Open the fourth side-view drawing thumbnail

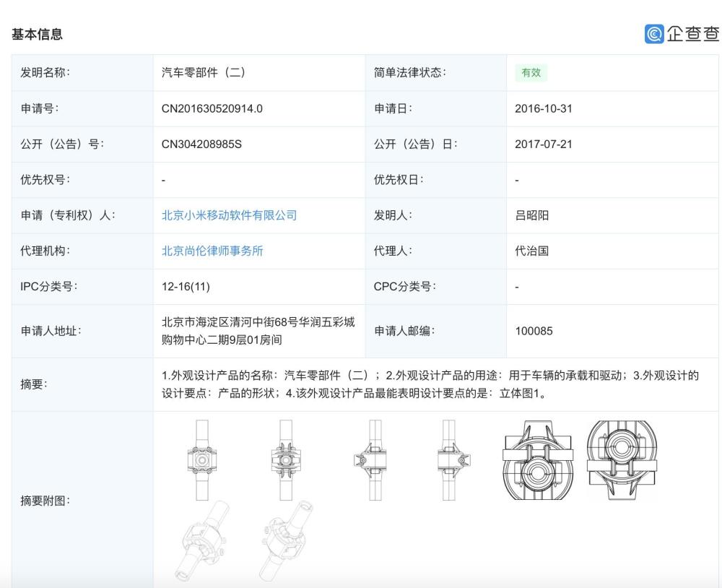[x=453, y=460]
